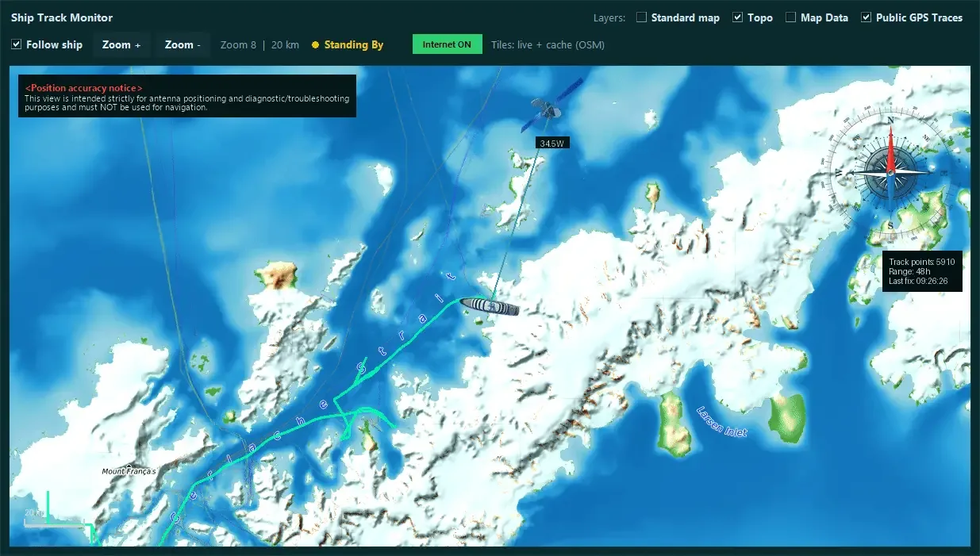This screenshot has width=980, height=556.
Task: Click the yellow Standing By status dot
Action: [x=315, y=45]
